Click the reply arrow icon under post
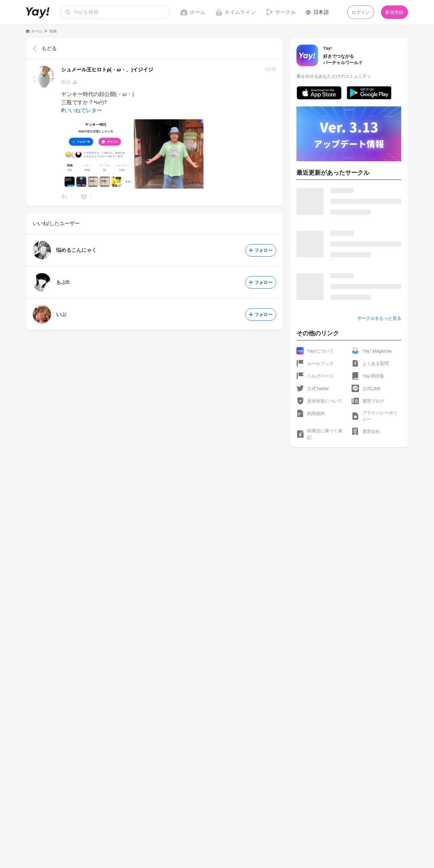Image resolution: width=434 pixels, height=868 pixels. [x=64, y=197]
